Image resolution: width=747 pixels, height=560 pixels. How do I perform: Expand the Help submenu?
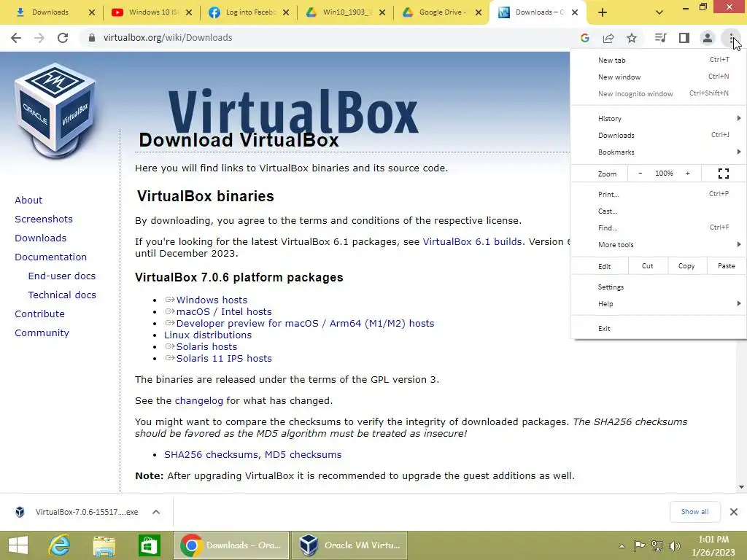pos(659,304)
